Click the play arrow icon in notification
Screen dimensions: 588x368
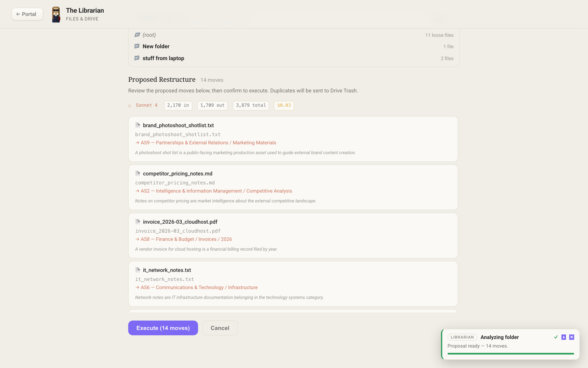(563, 337)
